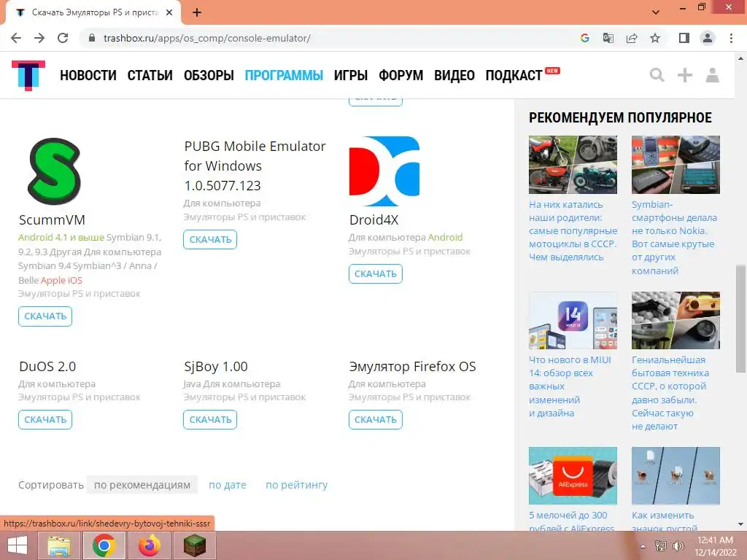This screenshot has width=747, height=560.
Task: Reload the page with refresh icon
Action: (x=63, y=38)
